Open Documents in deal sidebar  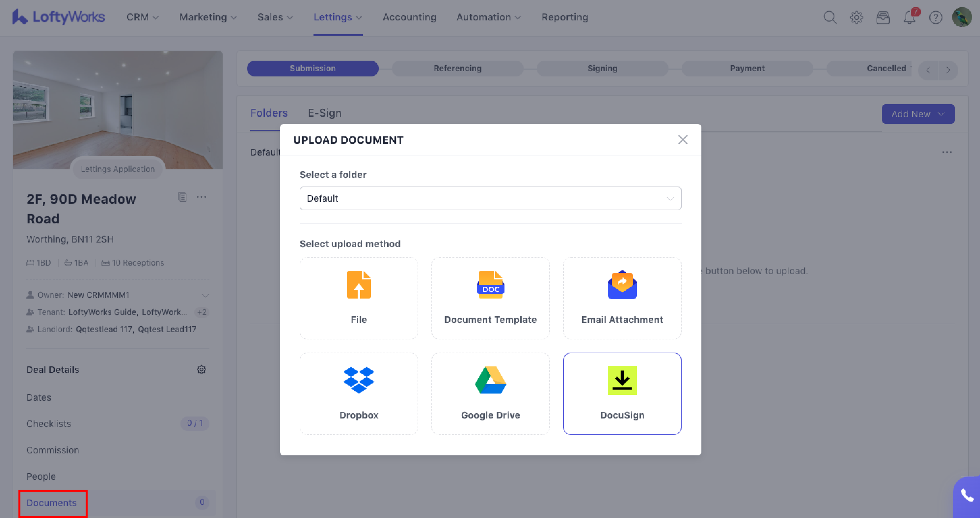(x=52, y=503)
